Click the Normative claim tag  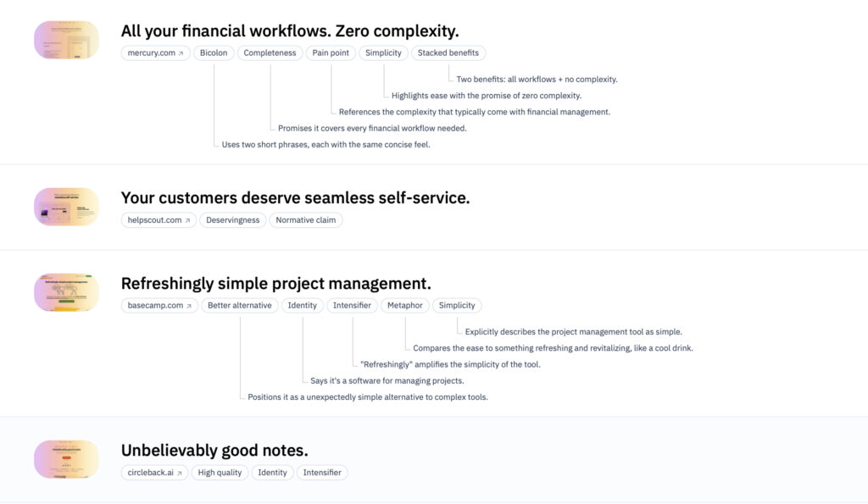point(306,220)
